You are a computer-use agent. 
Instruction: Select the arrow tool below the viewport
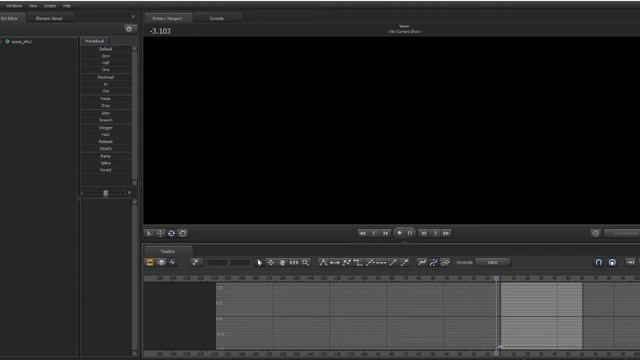pos(149,233)
